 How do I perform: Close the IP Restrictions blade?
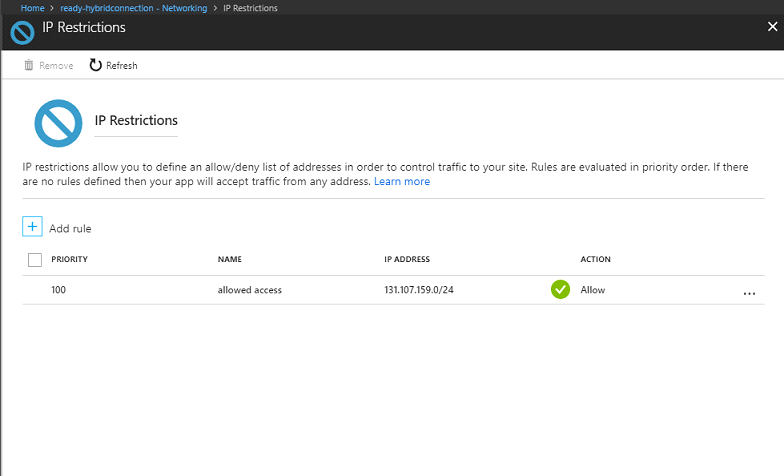772,26
